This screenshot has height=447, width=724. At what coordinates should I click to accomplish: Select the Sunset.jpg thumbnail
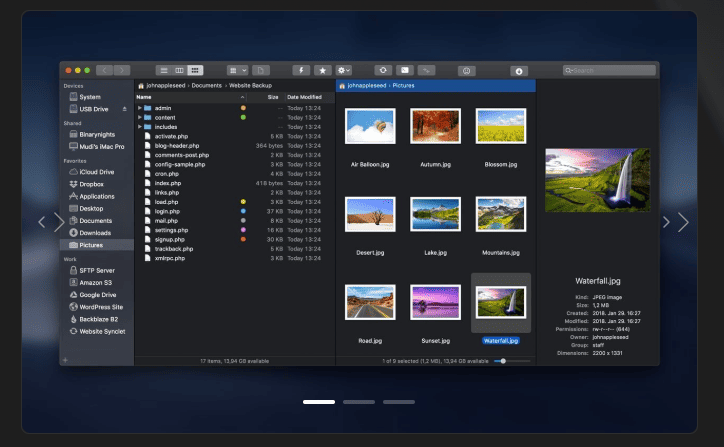pyautogui.click(x=435, y=302)
